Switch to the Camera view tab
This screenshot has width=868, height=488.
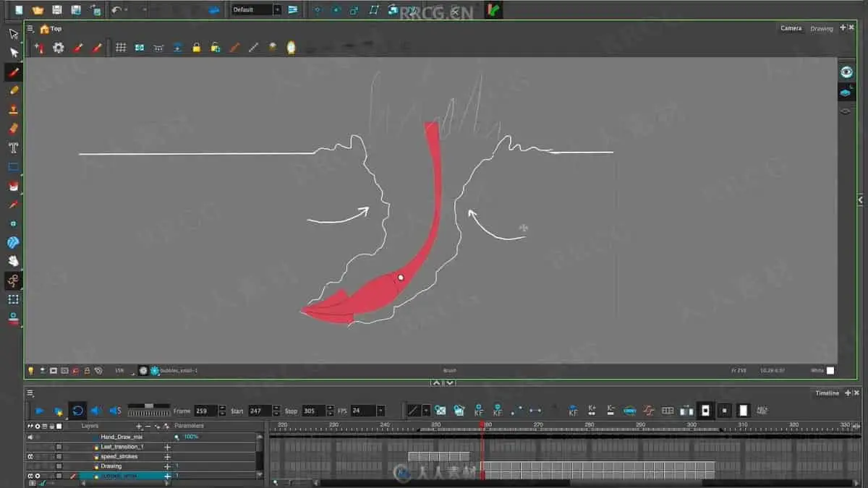(791, 28)
